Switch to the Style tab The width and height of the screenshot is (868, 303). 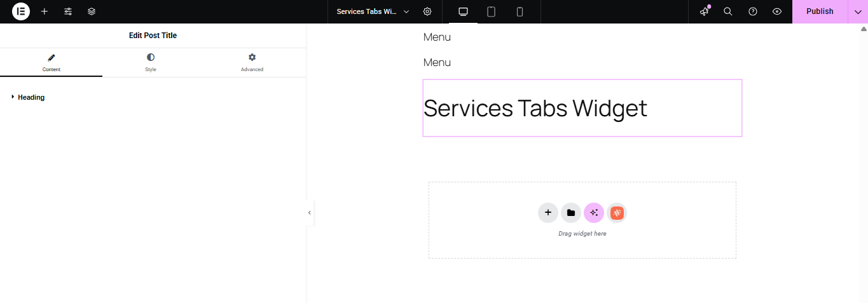click(x=151, y=62)
